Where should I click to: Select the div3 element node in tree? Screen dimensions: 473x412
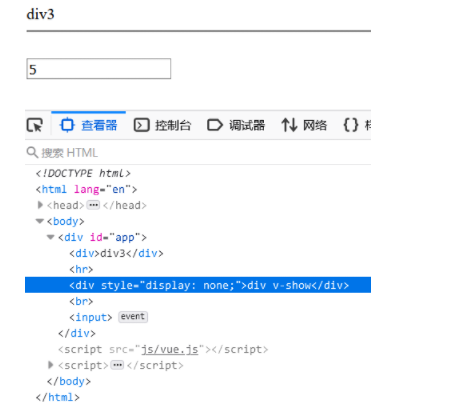coord(116,253)
